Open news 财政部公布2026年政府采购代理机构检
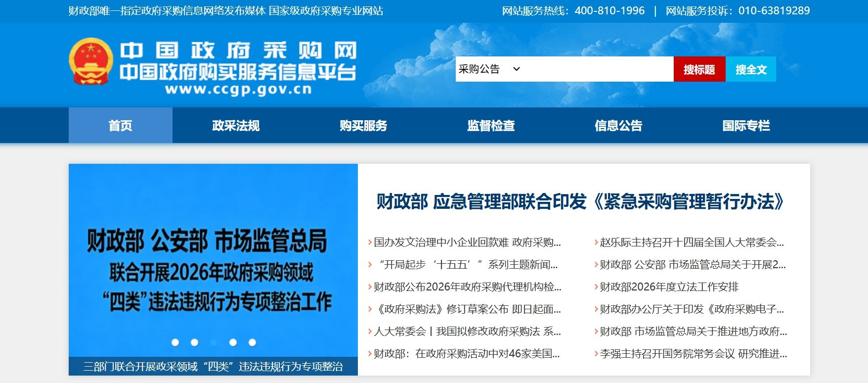The width and height of the screenshot is (868, 383). click(467, 287)
